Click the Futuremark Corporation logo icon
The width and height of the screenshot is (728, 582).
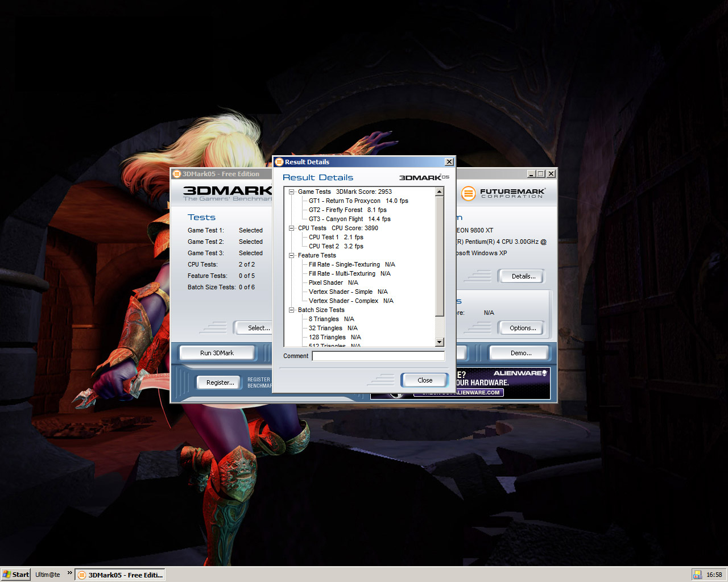(468, 194)
